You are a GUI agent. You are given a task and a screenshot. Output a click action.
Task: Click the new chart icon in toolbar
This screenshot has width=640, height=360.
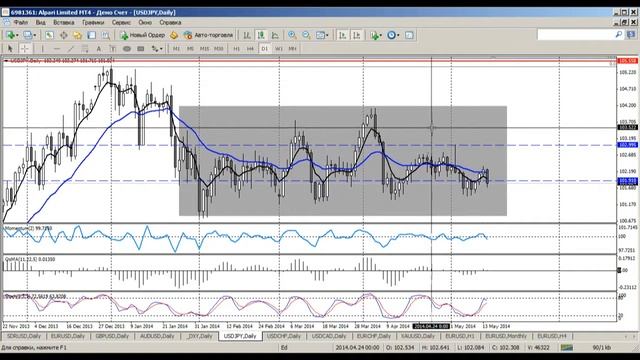click(10, 36)
